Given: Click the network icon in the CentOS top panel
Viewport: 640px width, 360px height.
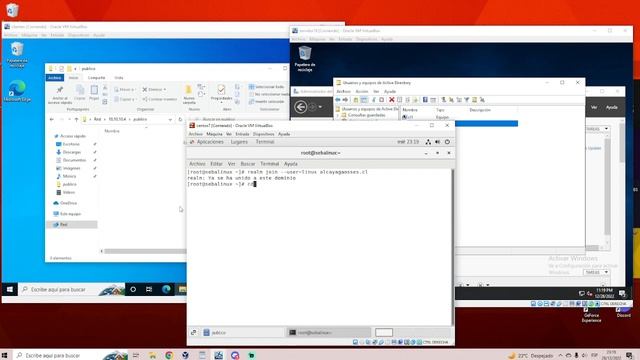Looking at the screenshot, I should [428, 142].
